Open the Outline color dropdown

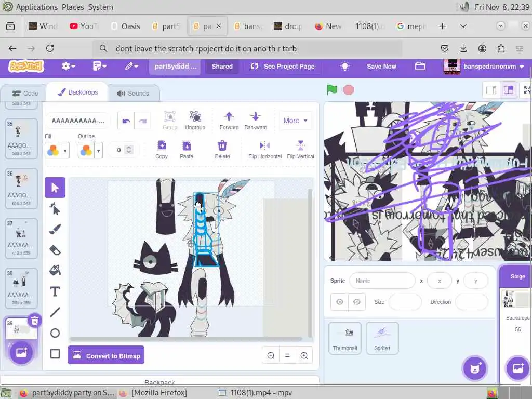(x=98, y=150)
